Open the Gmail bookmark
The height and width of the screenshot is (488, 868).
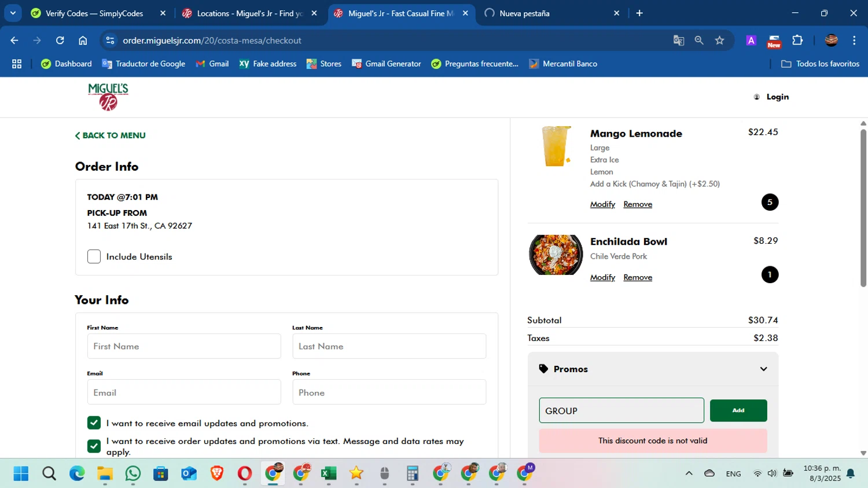pyautogui.click(x=212, y=64)
